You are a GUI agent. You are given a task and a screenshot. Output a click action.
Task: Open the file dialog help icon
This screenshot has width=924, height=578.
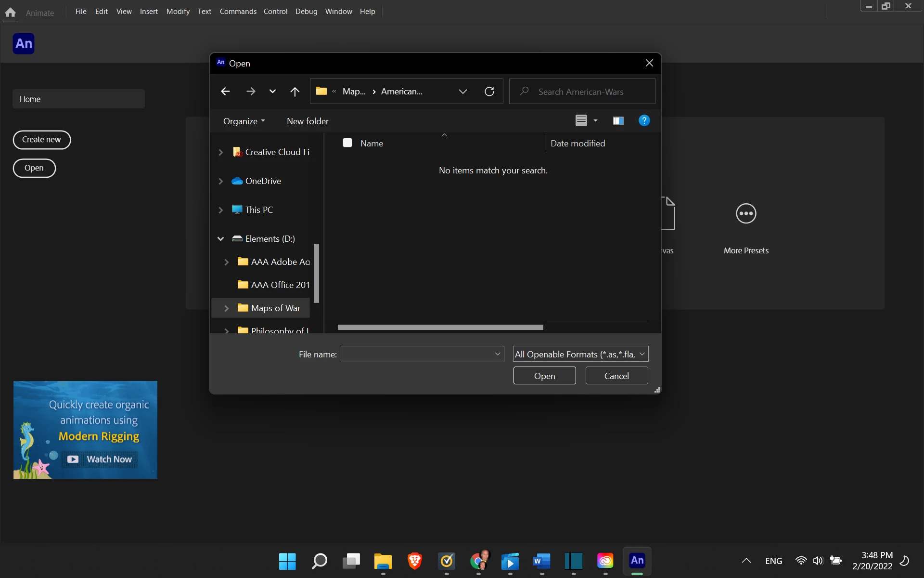[x=644, y=121]
